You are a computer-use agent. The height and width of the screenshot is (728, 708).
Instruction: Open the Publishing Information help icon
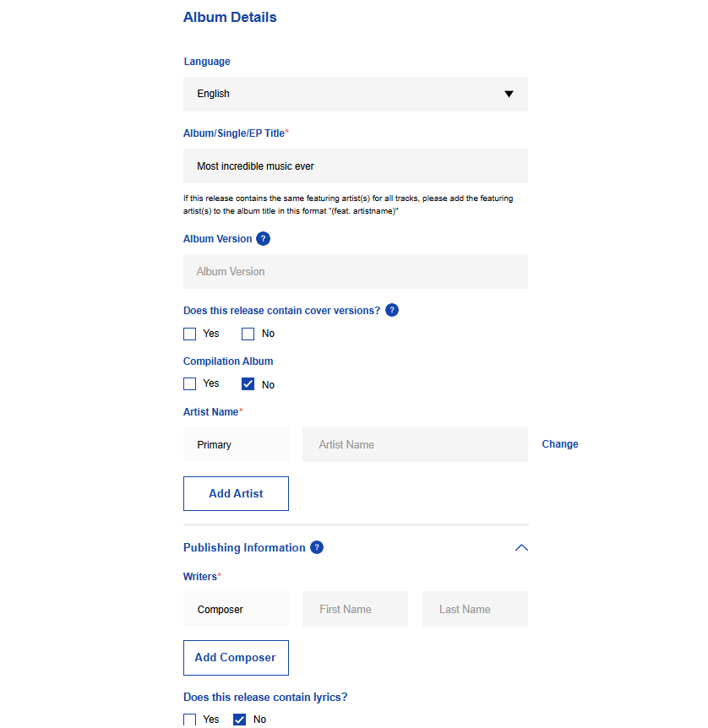[316, 547]
